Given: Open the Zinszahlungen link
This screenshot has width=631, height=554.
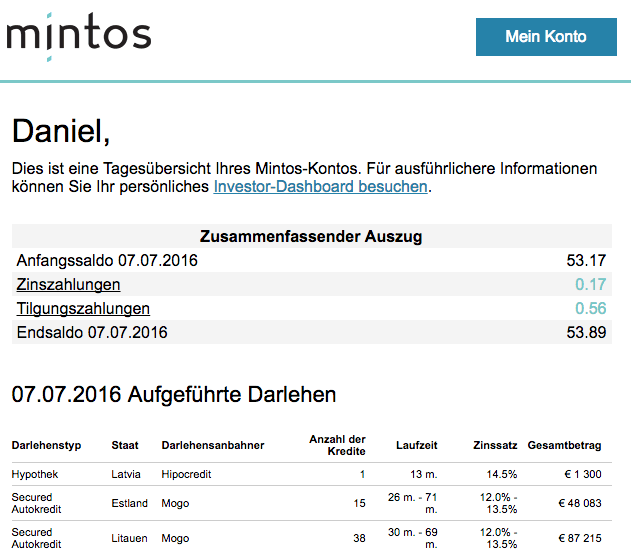Looking at the screenshot, I should 68,284.
